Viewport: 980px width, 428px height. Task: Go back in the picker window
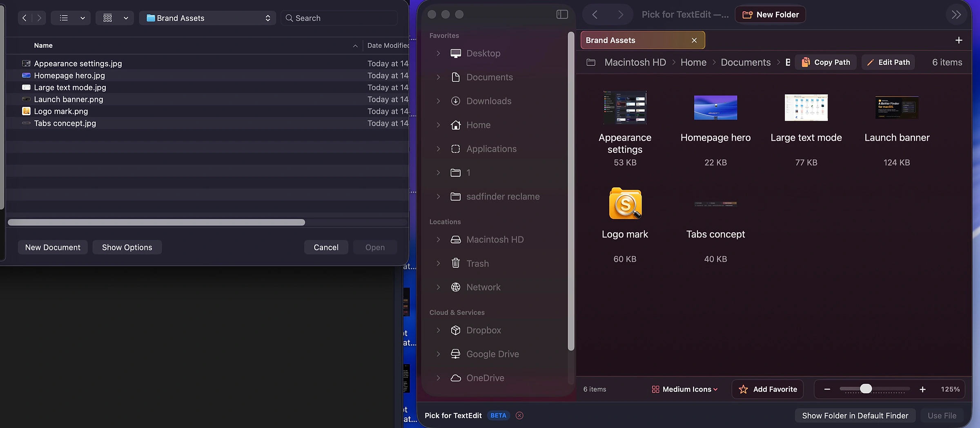pyautogui.click(x=595, y=15)
